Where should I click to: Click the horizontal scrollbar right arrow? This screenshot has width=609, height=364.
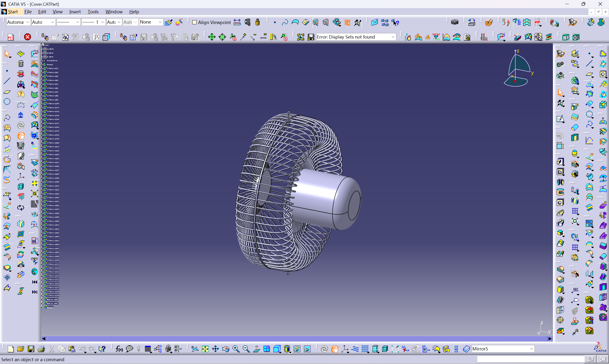(x=550, y=339)
